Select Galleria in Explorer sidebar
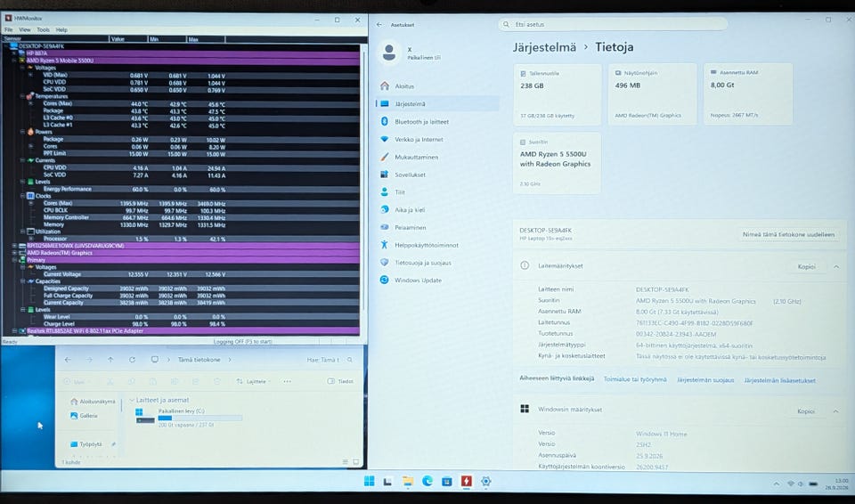The width and height of the screenshot is (855, 504). (84, 416)
